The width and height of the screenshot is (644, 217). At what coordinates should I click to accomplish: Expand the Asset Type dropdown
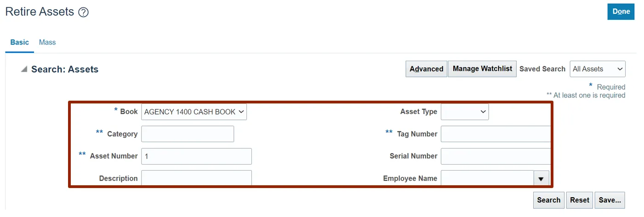(464, 112)
